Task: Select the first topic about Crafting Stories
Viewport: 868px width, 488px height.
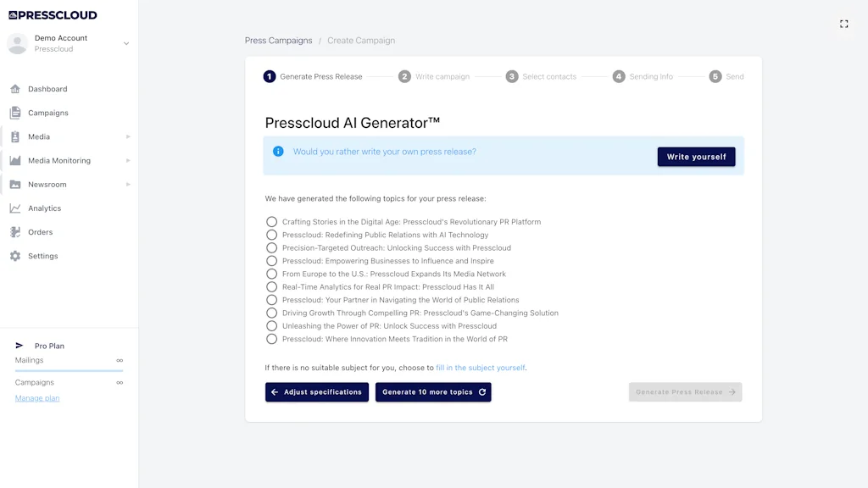Action: tap(271, 222)
